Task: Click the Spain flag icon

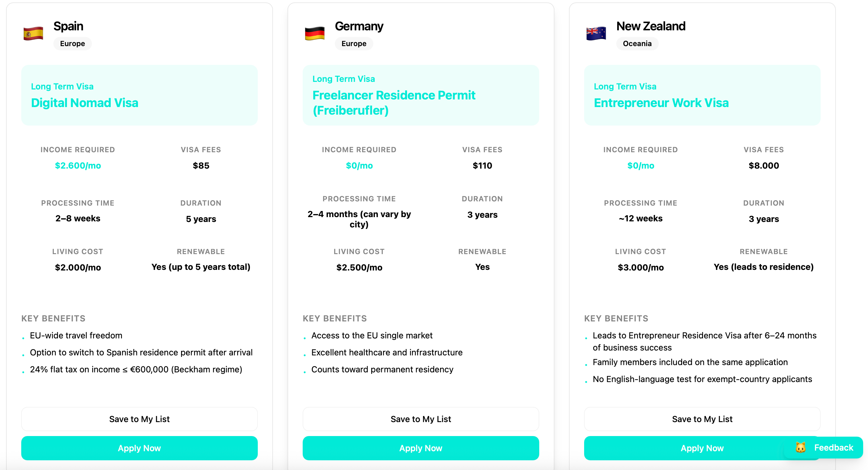Action: 33,34
